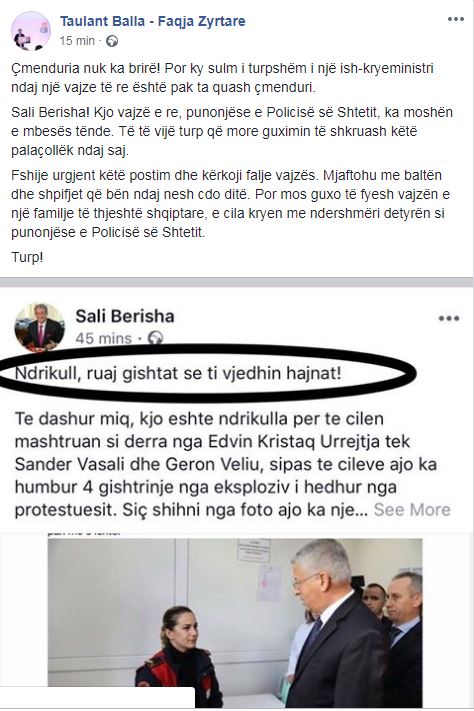Click the paragraph starting with 'Çmenduria nuk ka brirë'
This screenshot has height=711, width=474.
[x=222, y=78]
